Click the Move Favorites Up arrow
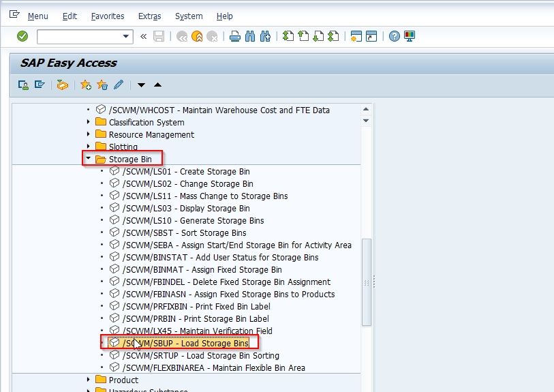Viewport: 554px width, 392px height. tap(157, 85)
